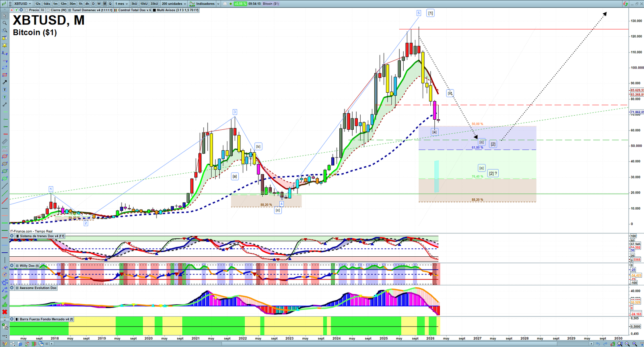Expand the Indicadores dropdown arrow
Image resolution: width=644 pixels, height=347 pixels.
point(218,4)
